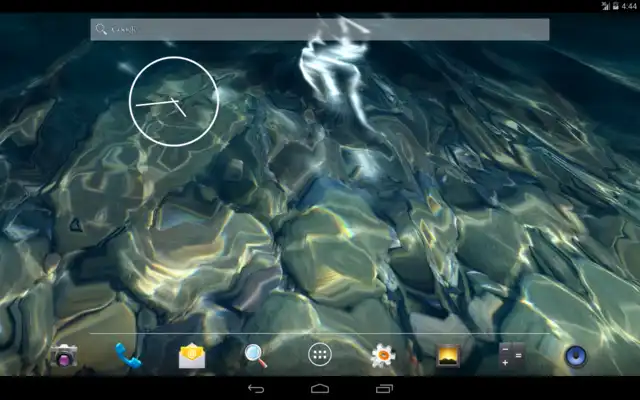Tap the Google search bar field
Image resolution: width=640 pixels, height=400 pixels.
[320, 29]
